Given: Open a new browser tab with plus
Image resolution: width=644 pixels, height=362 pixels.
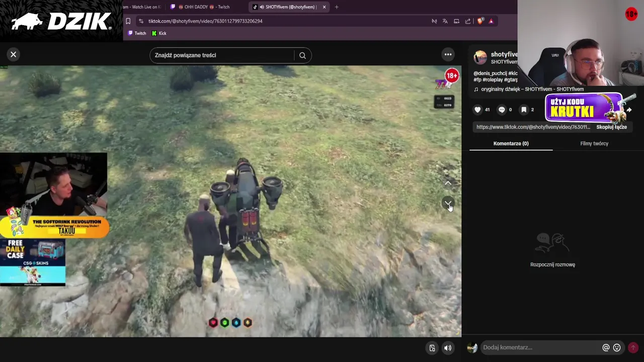Looking at the screenshot, I should pyautogui.click(x=337, y=7).
